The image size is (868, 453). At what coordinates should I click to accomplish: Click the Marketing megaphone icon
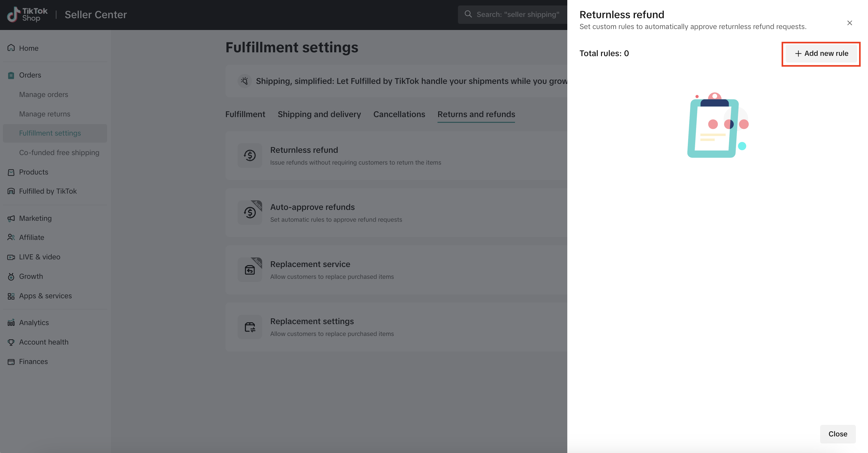11,219
